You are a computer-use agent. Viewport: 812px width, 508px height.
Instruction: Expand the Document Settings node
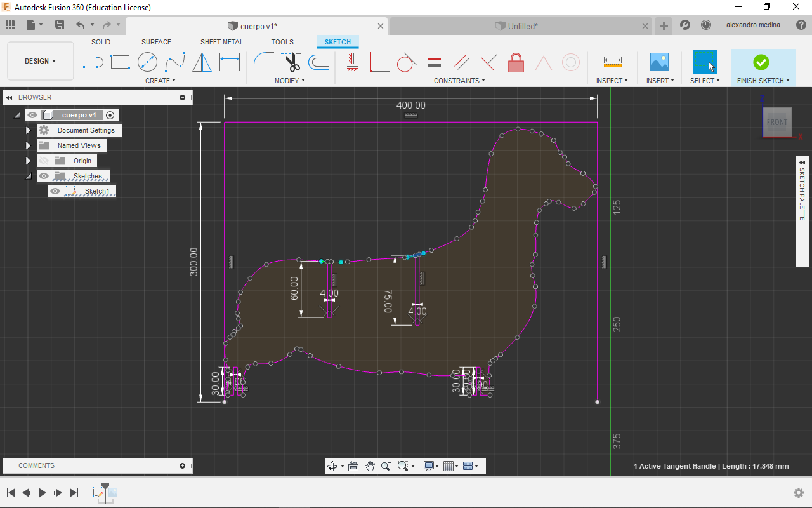click(x=28, y=130)
